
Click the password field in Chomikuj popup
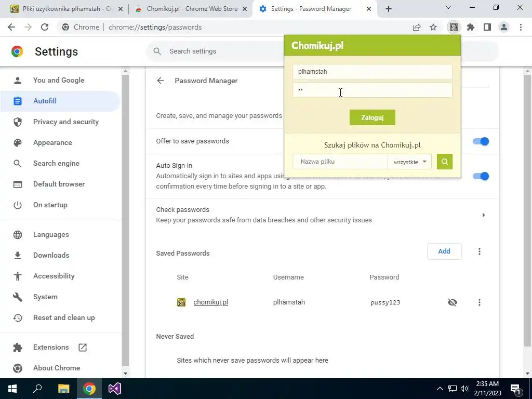pos(372,90)
